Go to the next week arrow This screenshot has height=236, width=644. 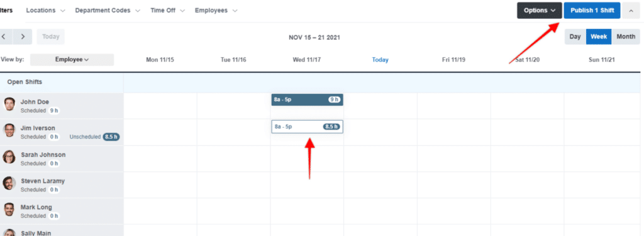click(x=23, y=37)
